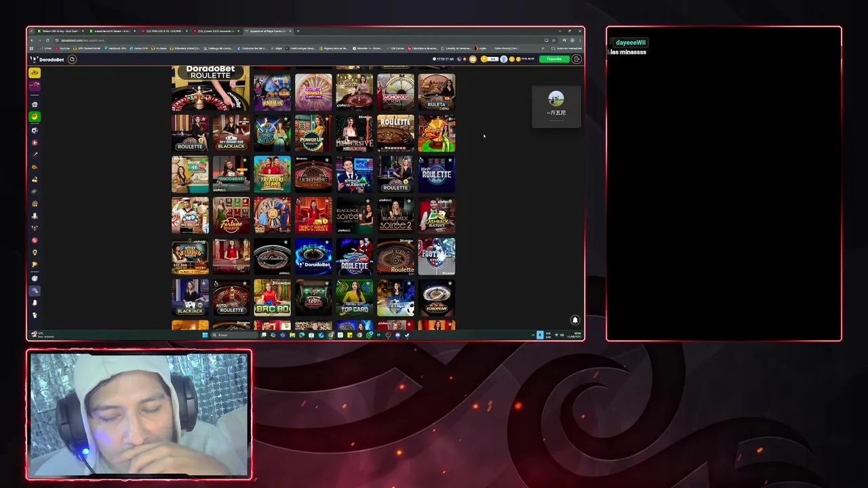This screenshot has height=488, width=868.
Task: Open the search icon beside DoradoBet logo
Action: [x=72, y=59]
